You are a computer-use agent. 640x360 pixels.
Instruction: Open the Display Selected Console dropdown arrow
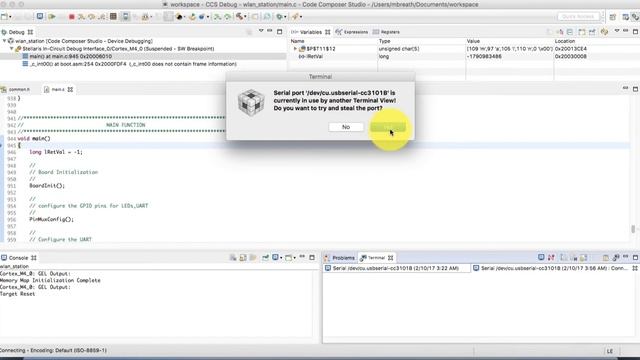point(281,258)
